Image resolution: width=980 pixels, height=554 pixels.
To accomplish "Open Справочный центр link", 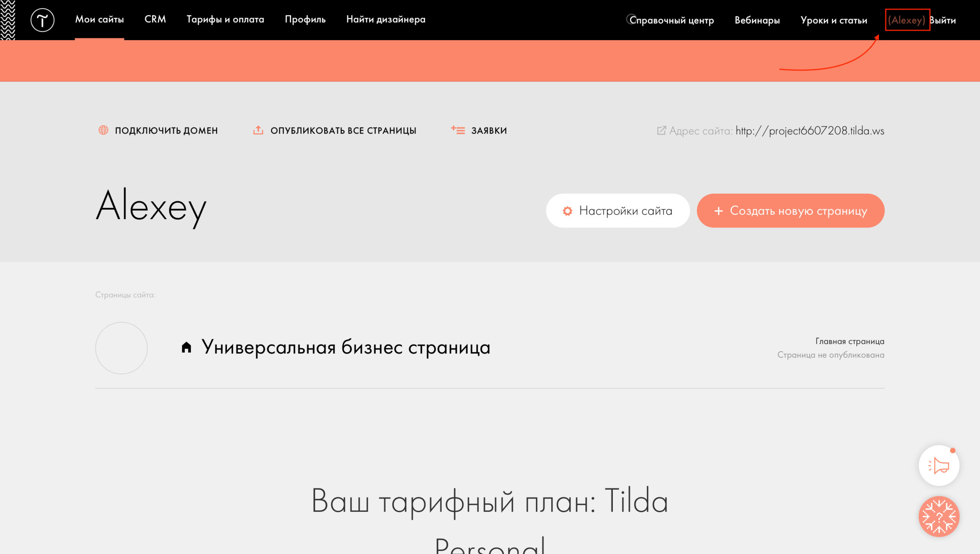I will [671, 20].
